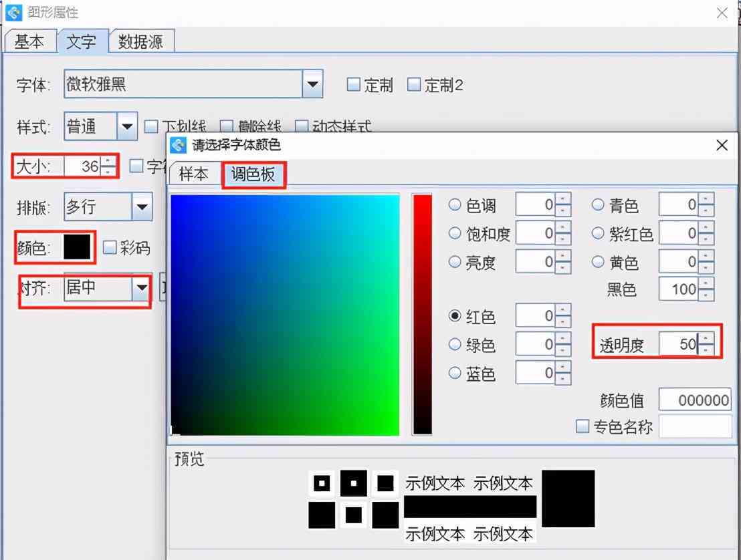Click the 颜色值 hex field
Screen dimensions: 741x560
[695, 400]
